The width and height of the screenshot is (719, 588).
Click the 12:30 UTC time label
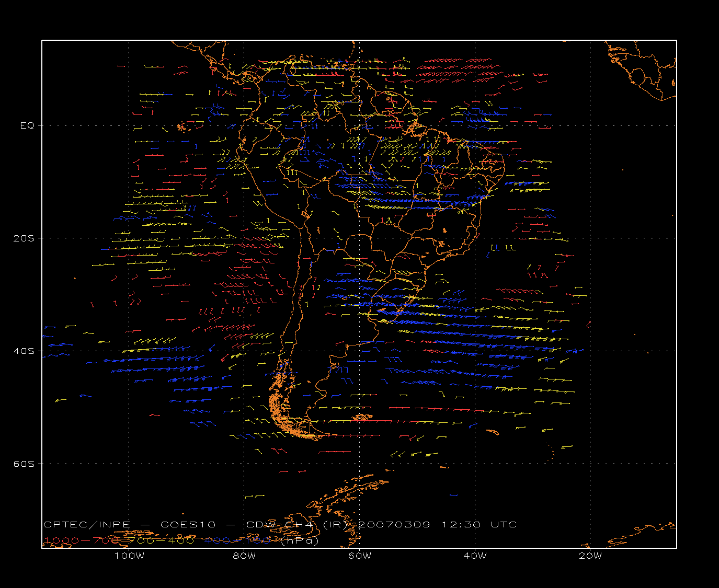(480, 524)
